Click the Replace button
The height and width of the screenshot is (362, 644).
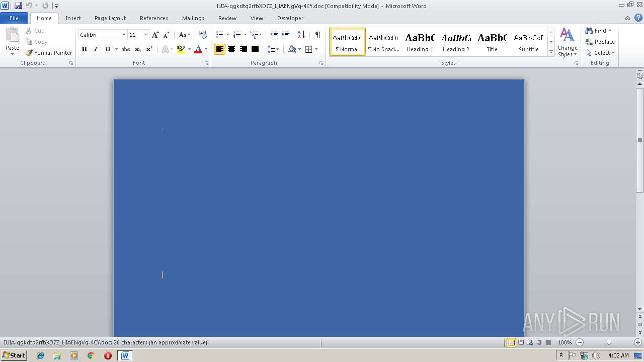tap(600, 42)
